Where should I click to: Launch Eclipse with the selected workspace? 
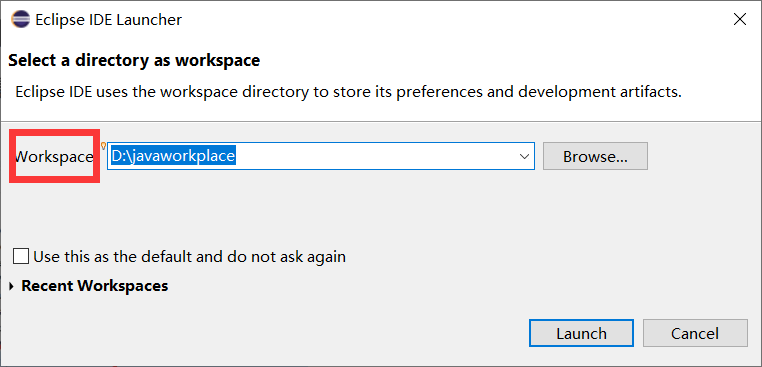(581, 333)
